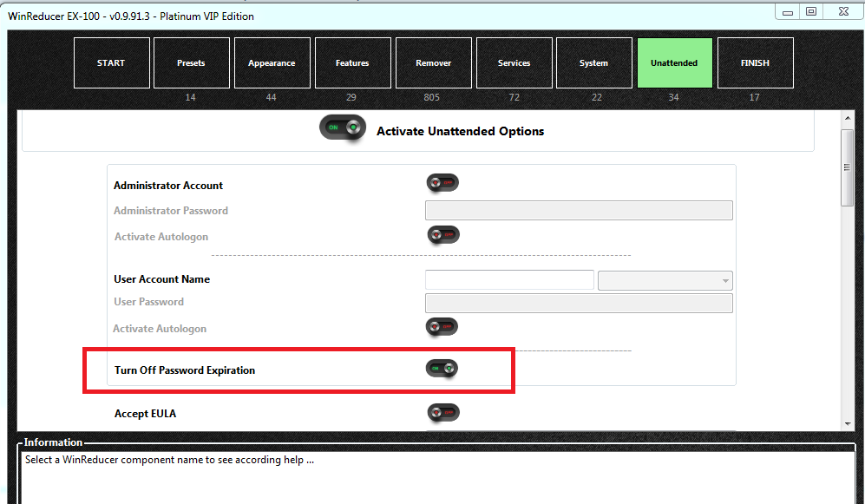
Task: Click the User Password field
Action: pyautogui.click(x=579, y=304)
